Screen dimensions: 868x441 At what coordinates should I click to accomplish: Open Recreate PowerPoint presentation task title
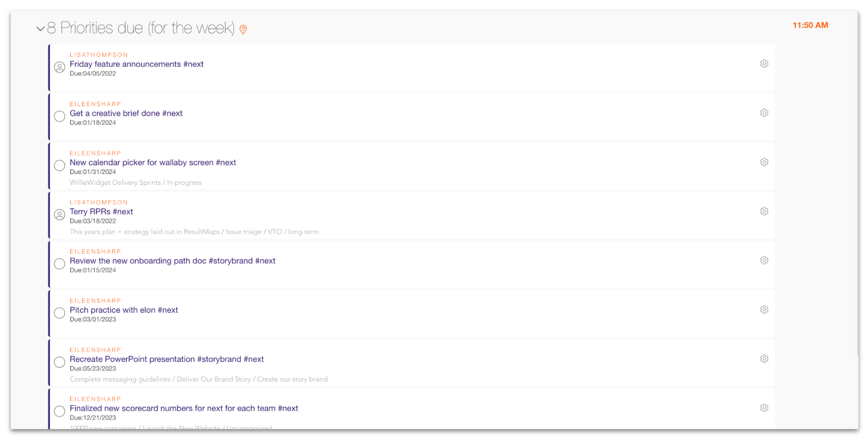(x=166, y=359)
